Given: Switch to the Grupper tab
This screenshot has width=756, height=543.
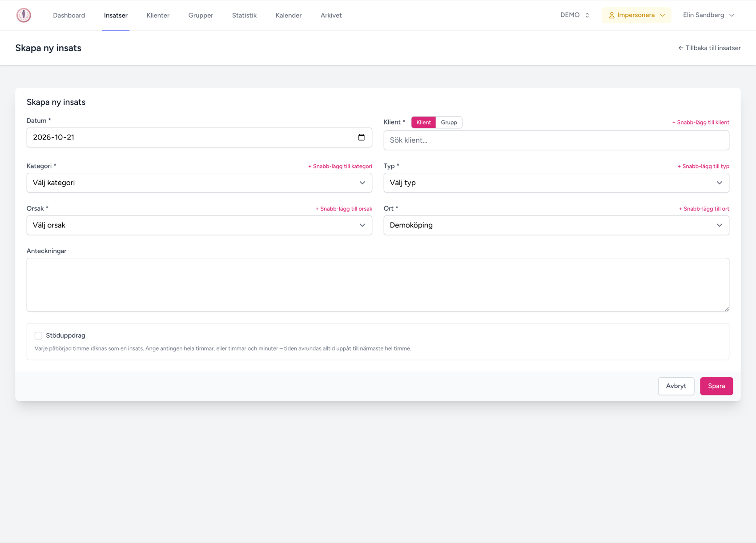Looking at the screenshot, I should coord(201,15).
